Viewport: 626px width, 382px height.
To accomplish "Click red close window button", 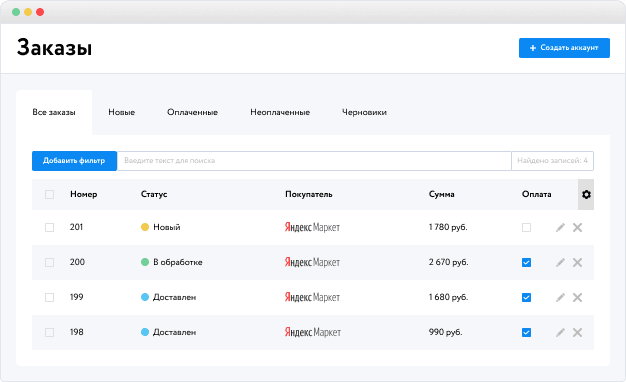I will pyautogui.click(x=40, y=12).
